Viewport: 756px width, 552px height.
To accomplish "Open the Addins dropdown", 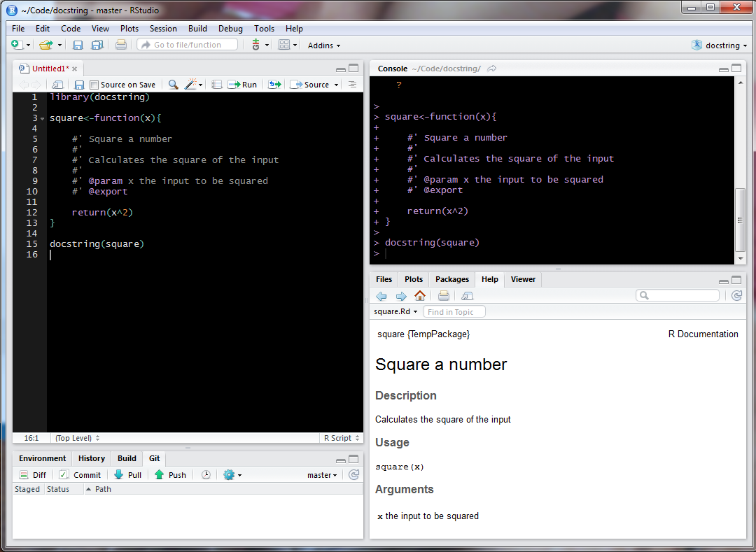I will pos(324,45).
